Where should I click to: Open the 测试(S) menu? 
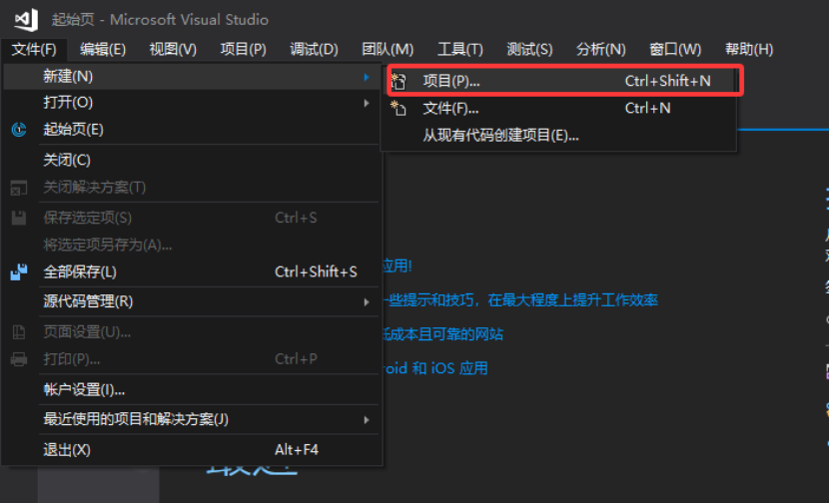click(529, 50)
